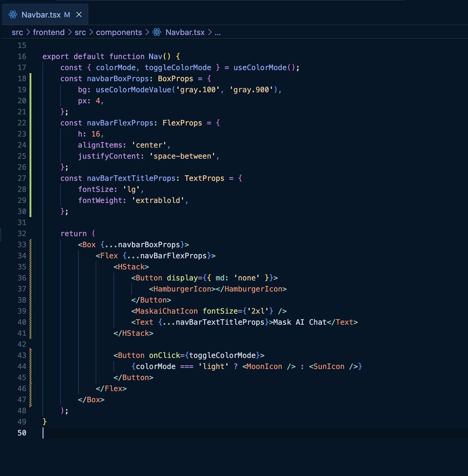The width and height of the screenshot is (468, 476).
Task: Open the breadcrumb ellipsis symbol menu
Action: tap(218, 33)
